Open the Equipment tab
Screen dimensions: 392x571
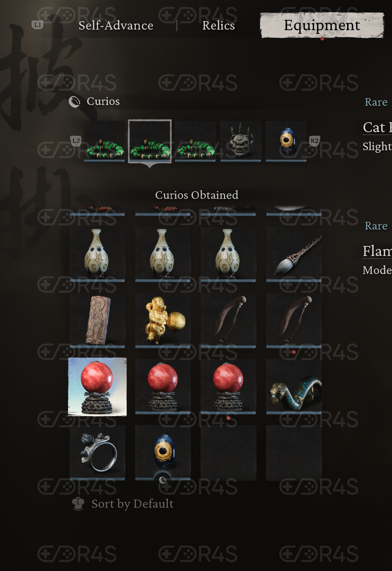322,25
